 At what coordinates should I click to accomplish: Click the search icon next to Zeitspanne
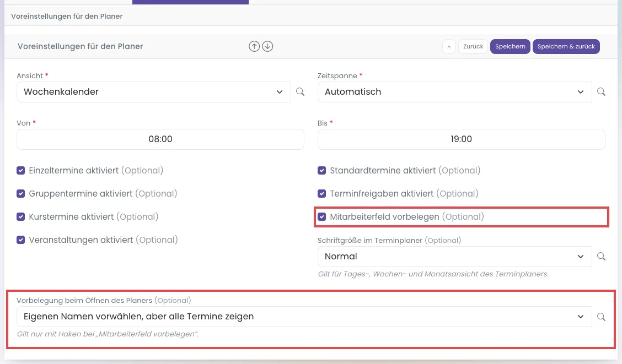pos(602,92)
